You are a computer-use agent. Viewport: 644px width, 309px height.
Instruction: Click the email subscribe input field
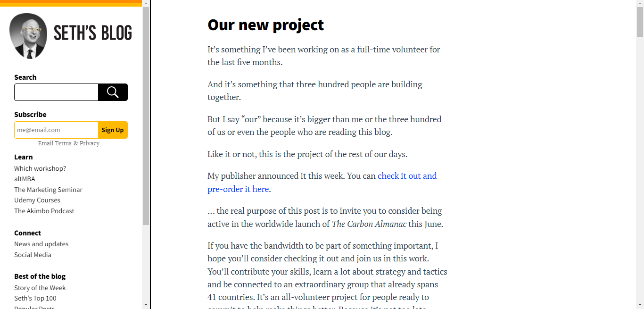[x=56, y=130]
